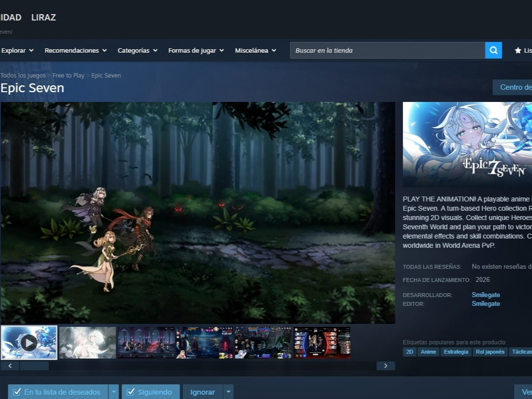
Task: Expand the Explorar menu
Action: tap(17, 51)
